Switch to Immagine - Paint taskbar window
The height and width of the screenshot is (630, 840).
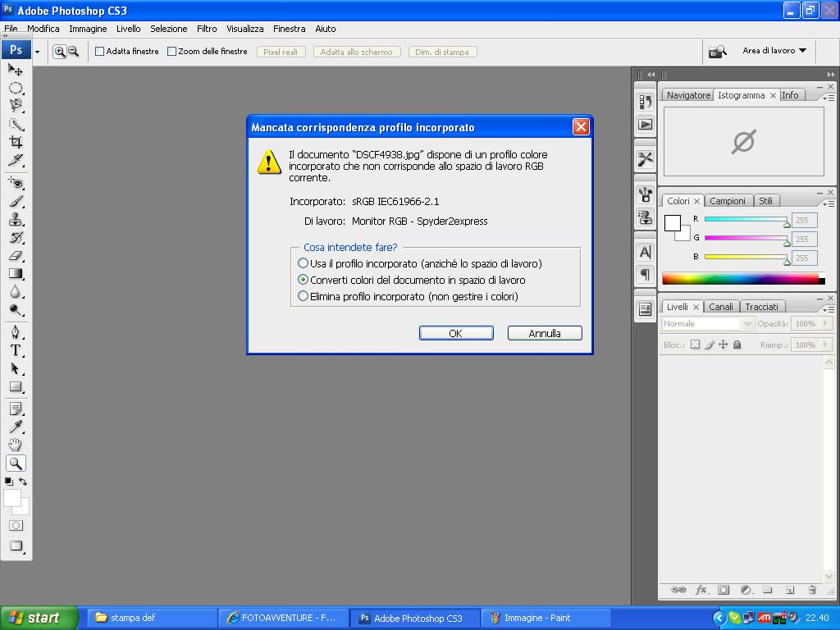[546, 619]
